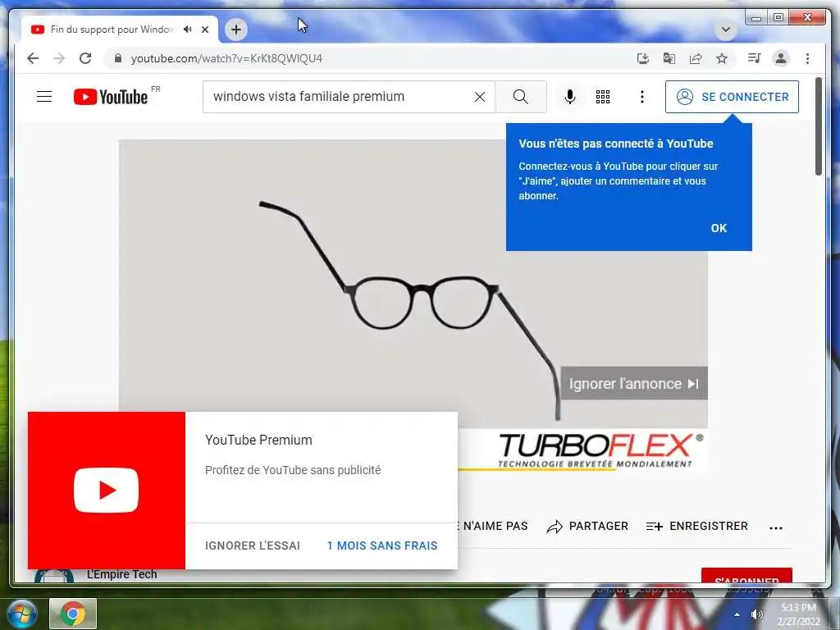This screenshot has width=840, height=630.
Task: Click the PARTAGER share button
Action: tap(587, 527)
